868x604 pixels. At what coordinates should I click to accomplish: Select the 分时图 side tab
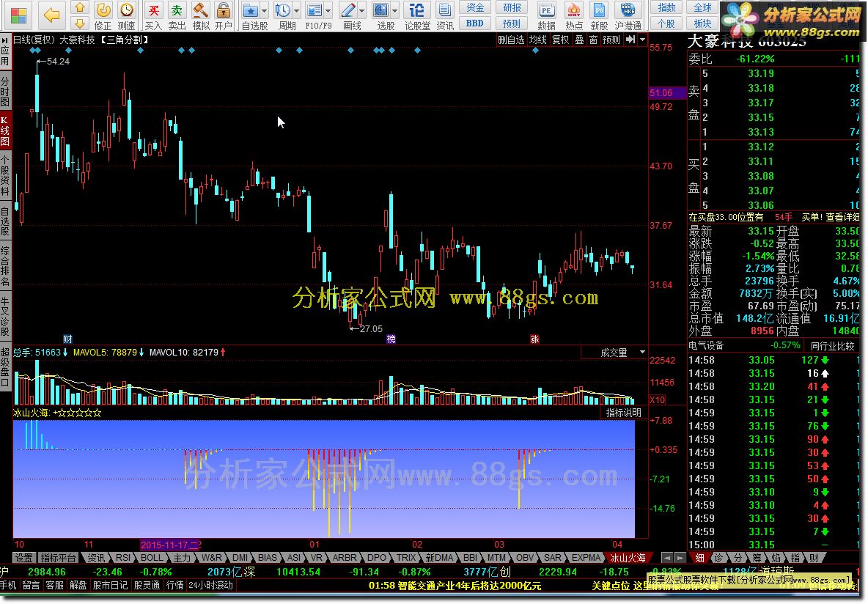[x=5, y=91]
